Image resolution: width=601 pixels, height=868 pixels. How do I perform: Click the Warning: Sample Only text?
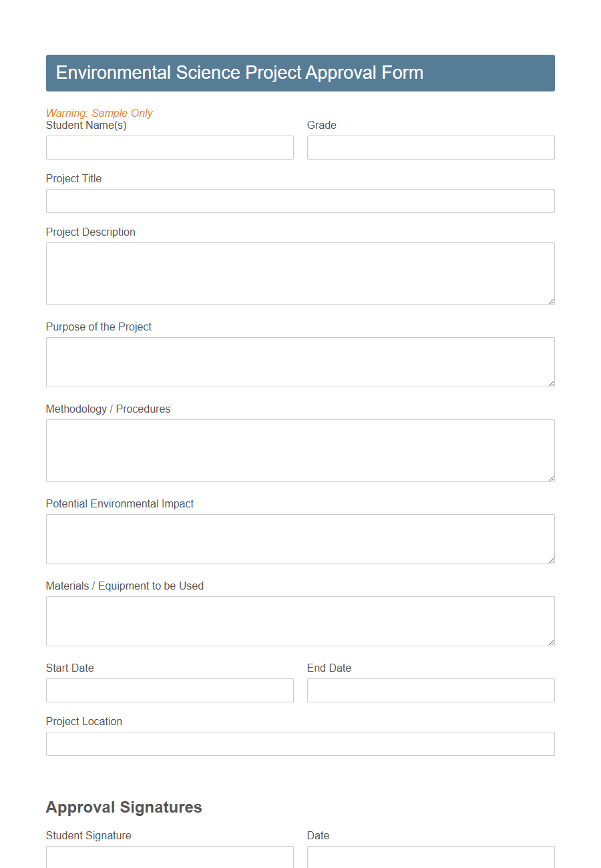coord(99,113)
